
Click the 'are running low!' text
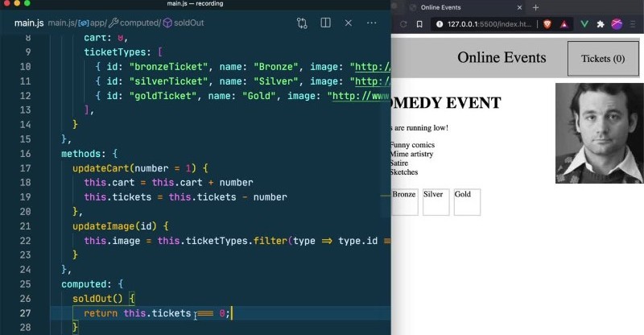pos(420,128)
